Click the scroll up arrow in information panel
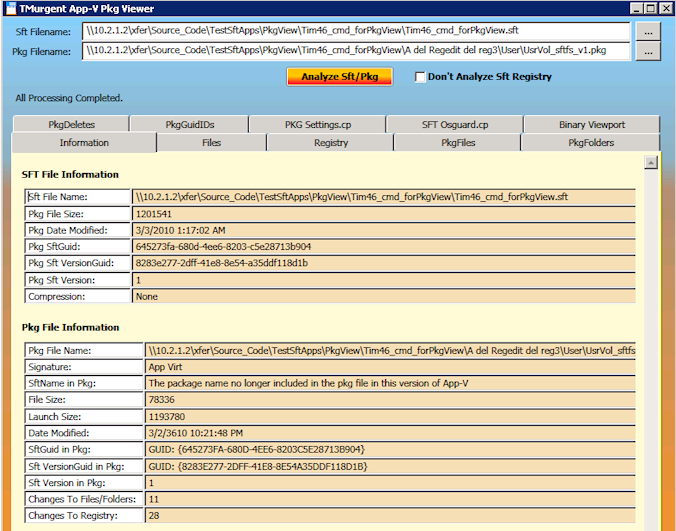Screen dimensions: 676x531 click(651, 162)
